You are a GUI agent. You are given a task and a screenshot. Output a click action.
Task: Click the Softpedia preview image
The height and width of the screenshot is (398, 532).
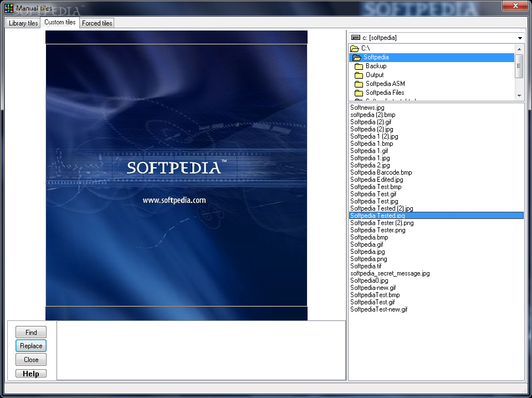tap(176, 175)
